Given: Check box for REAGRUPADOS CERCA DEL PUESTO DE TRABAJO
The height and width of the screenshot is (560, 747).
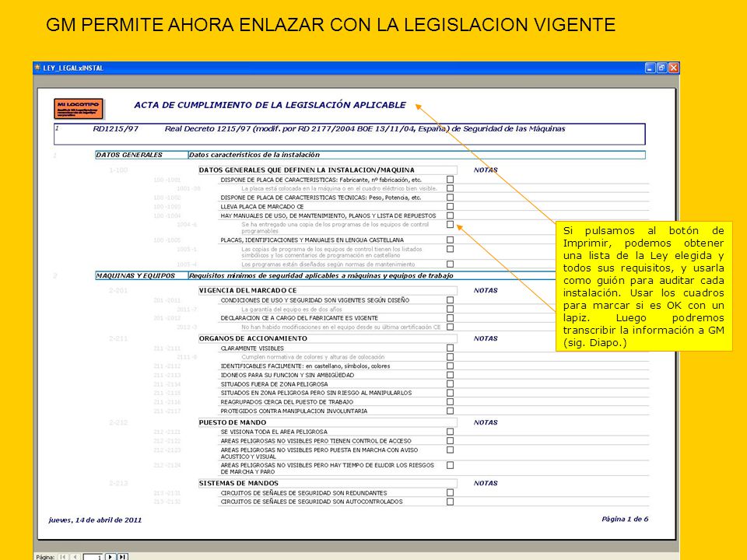Looking at the screenshot, I should pos(451,401).
